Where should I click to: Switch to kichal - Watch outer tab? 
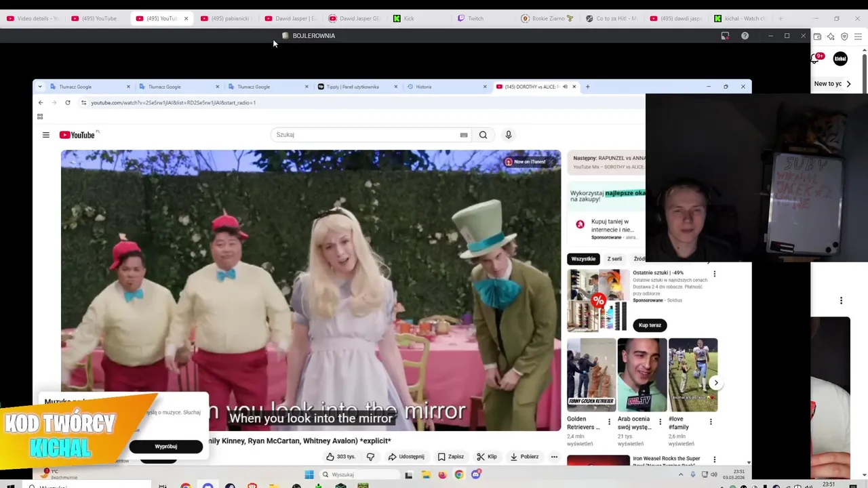(739, 18)
